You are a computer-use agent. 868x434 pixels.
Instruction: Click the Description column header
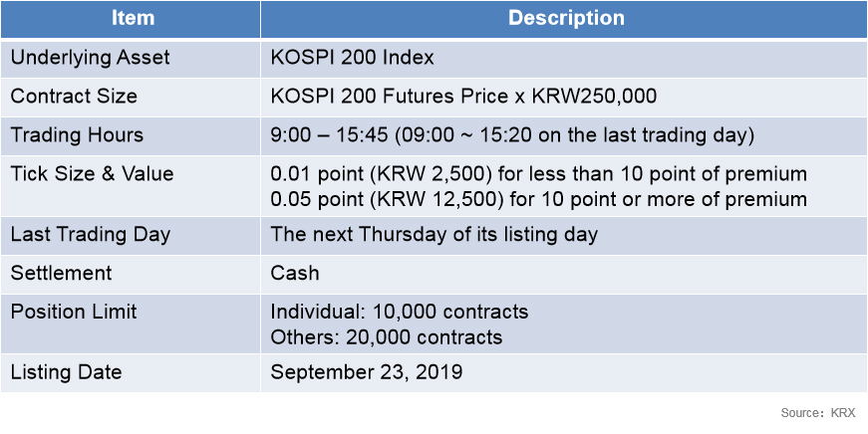coord(564,19)
